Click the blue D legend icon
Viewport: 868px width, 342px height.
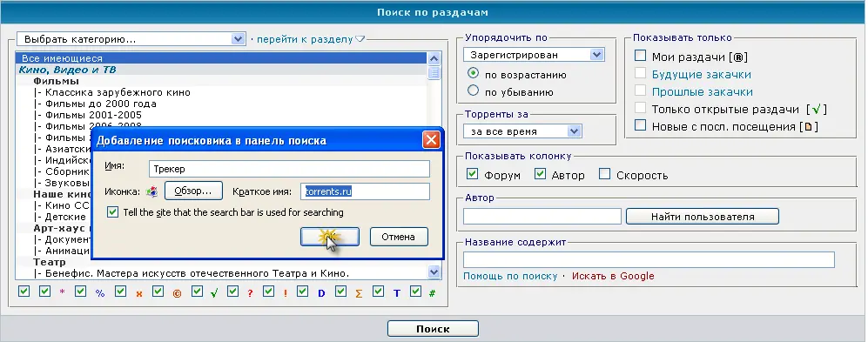(x=321, y=294)
